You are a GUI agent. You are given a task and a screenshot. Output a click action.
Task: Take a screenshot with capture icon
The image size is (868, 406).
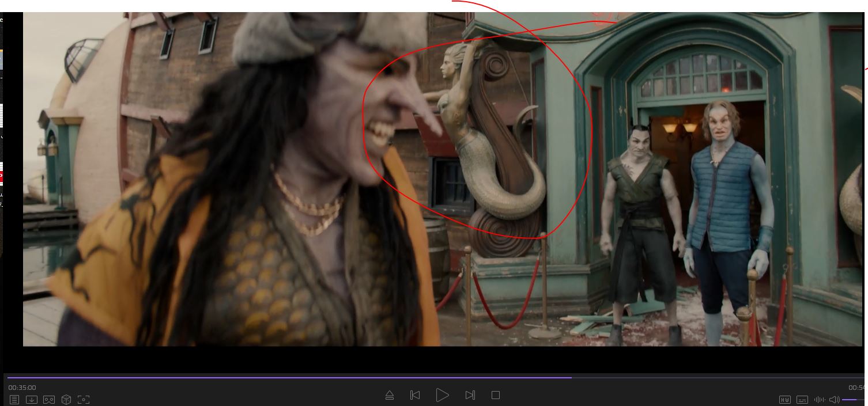coord(84,399)
